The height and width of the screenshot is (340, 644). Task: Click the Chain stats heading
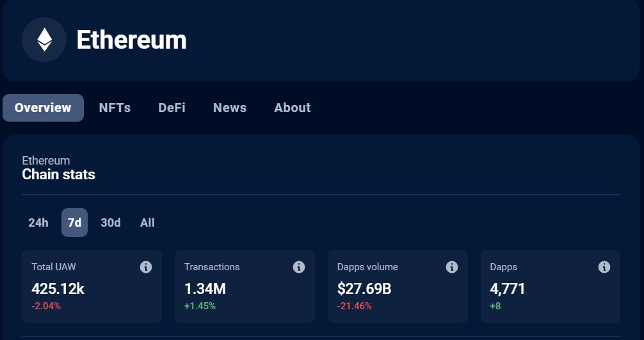[x=58, y=175]
